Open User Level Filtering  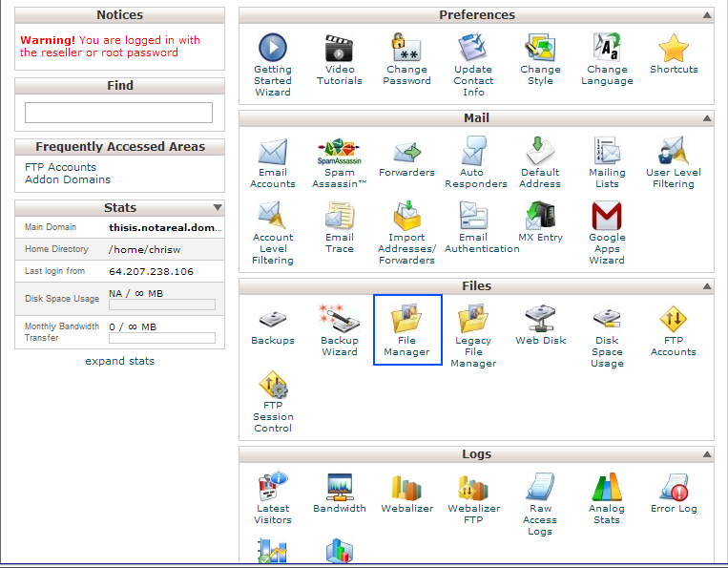tap(674, 162)
